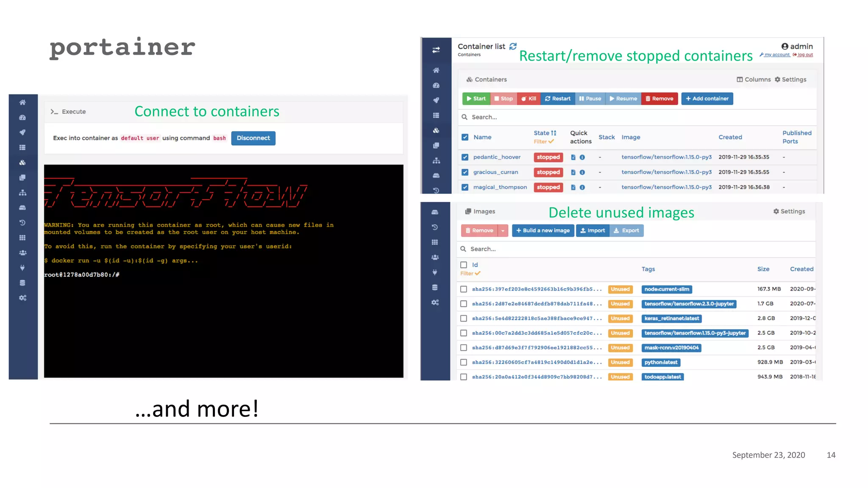Open Containers cubes icon in Execute console sidebar
This screenshot has height=488, width=868.
pos(22,162)
